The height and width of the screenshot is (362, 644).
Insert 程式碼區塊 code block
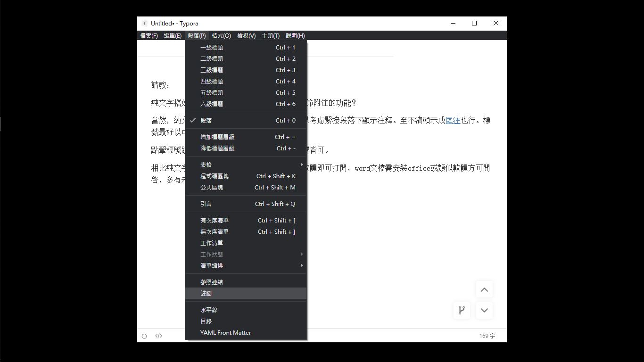[246, 176]
